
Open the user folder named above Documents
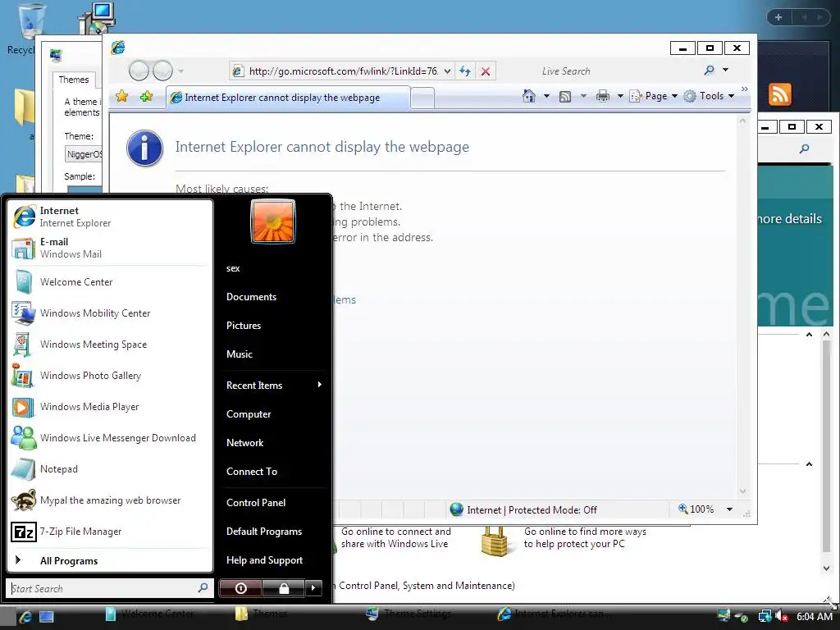pos(273,268)
